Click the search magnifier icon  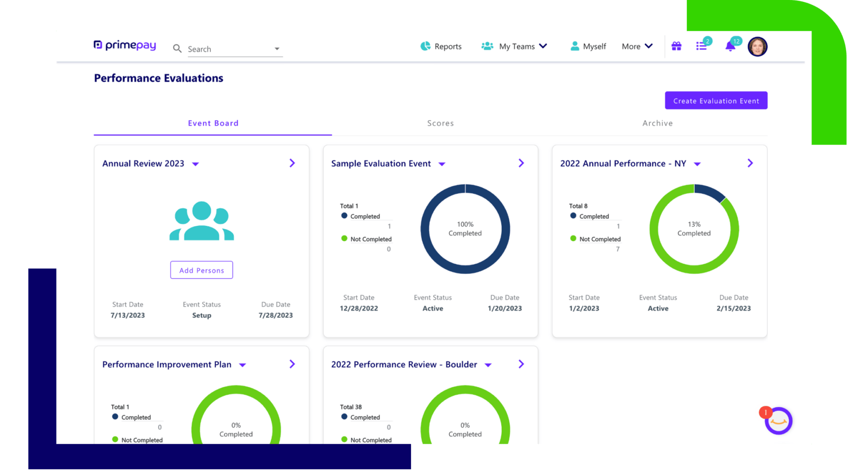[177, 48]
